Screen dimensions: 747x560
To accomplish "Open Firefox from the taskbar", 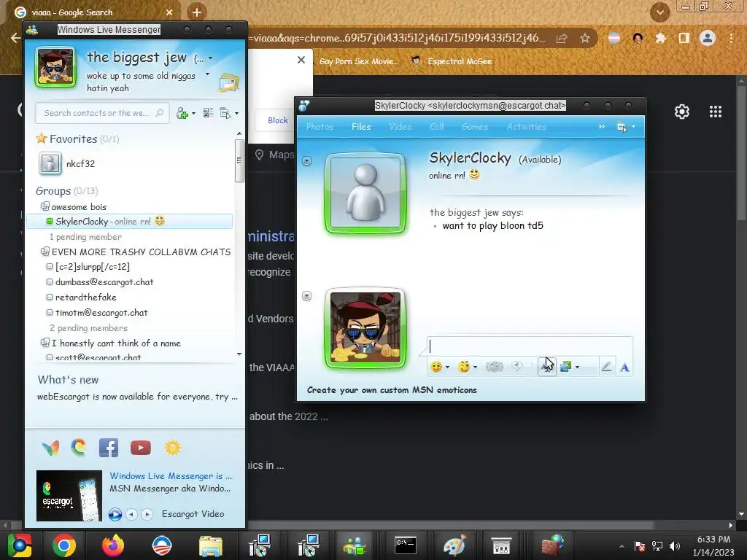I will click(x=113, y=545).
